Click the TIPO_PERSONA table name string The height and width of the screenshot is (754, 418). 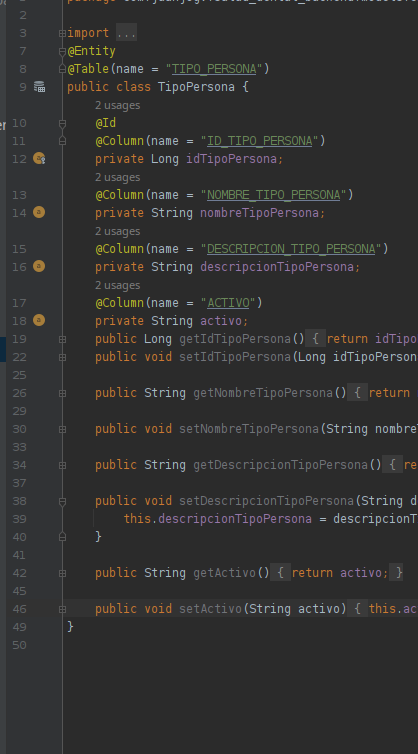tap(214, 69)
